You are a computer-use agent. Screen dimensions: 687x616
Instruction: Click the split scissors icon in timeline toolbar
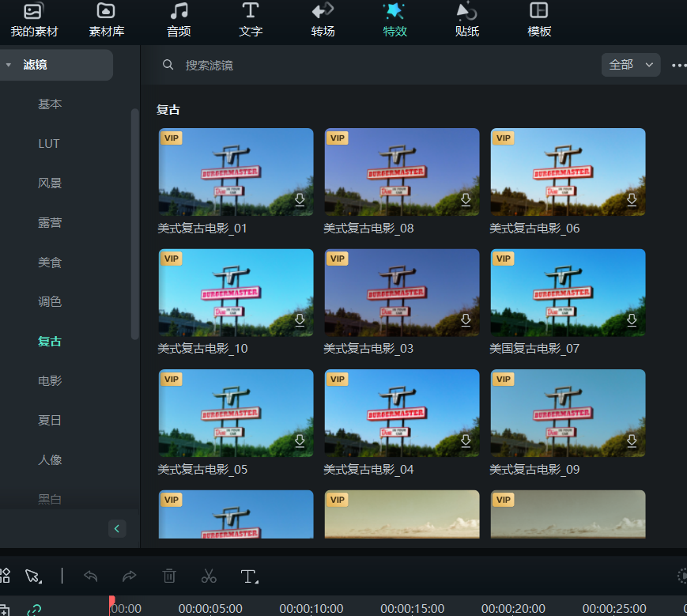(x=209, y=576)
